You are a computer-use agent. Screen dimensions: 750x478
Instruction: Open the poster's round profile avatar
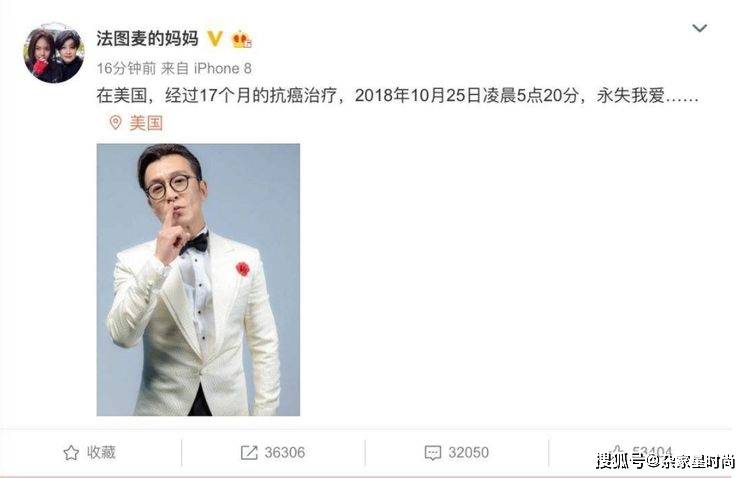tap(54, 55)
